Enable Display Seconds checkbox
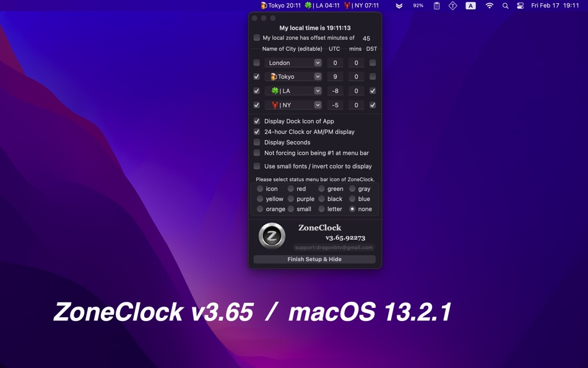588x368 pixels. pyautogui.click(x=256, y=142)
